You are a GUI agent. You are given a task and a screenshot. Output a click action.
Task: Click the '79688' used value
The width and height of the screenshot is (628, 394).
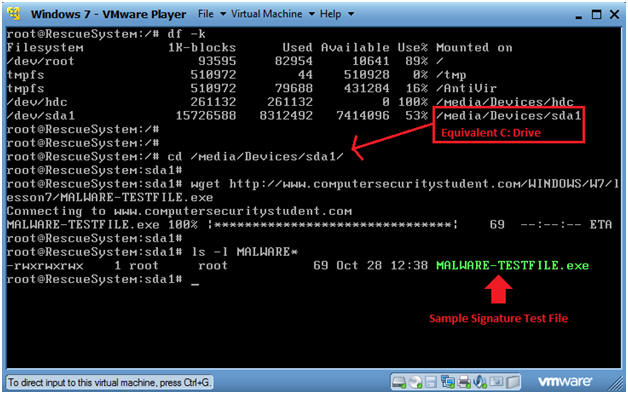(294, 88)
